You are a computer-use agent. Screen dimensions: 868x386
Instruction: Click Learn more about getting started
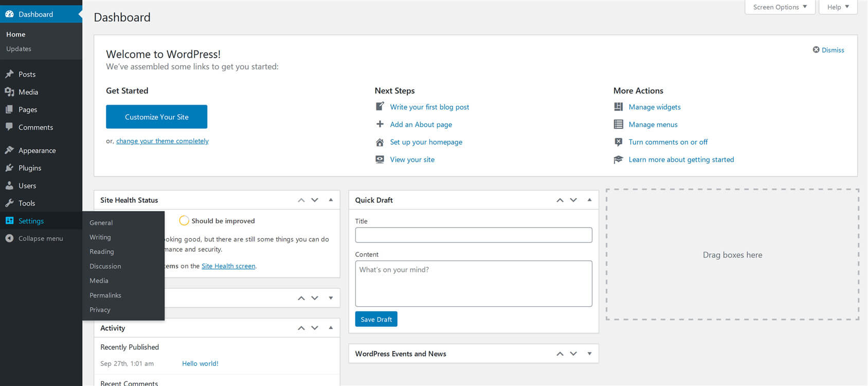(681, 160)
